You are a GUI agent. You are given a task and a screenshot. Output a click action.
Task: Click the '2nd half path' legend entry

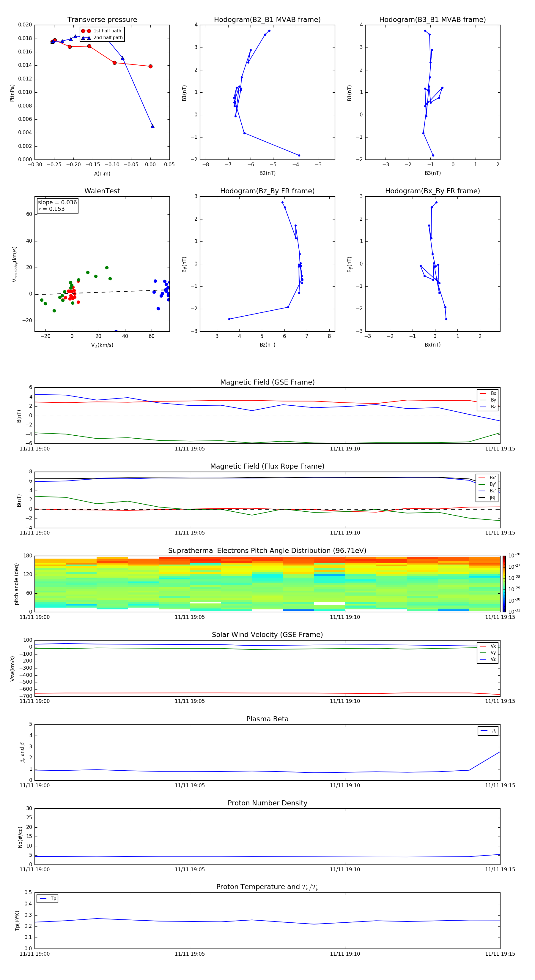102,38
